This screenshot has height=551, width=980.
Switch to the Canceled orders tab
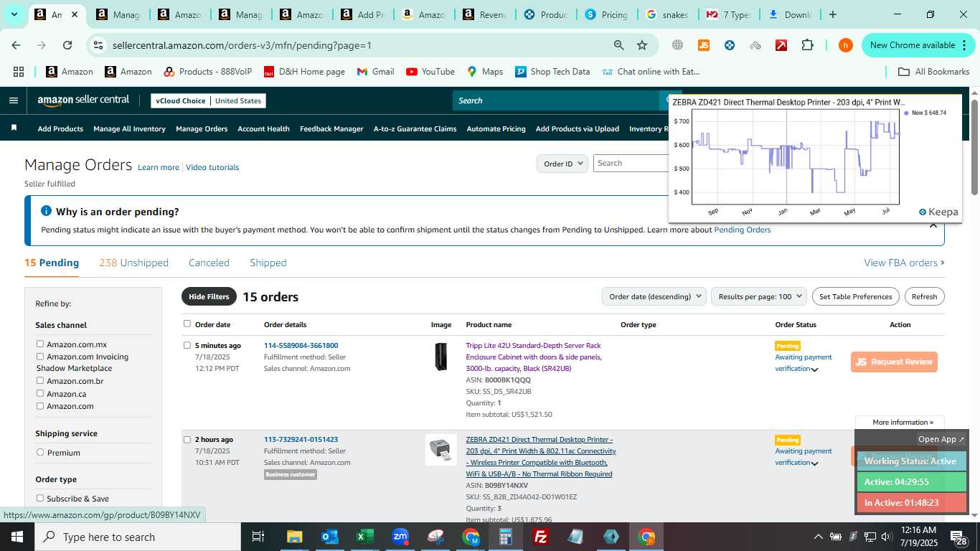click(209, 263)
